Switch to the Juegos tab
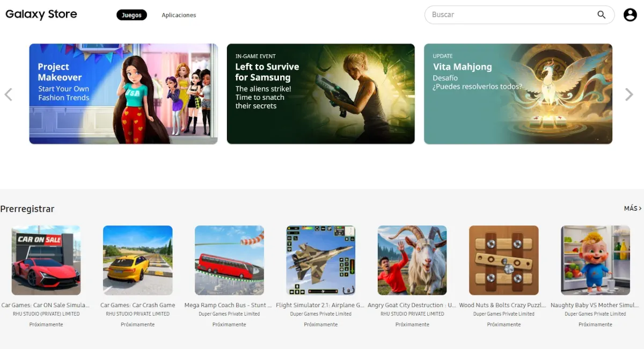 click(x=131, y=15)
